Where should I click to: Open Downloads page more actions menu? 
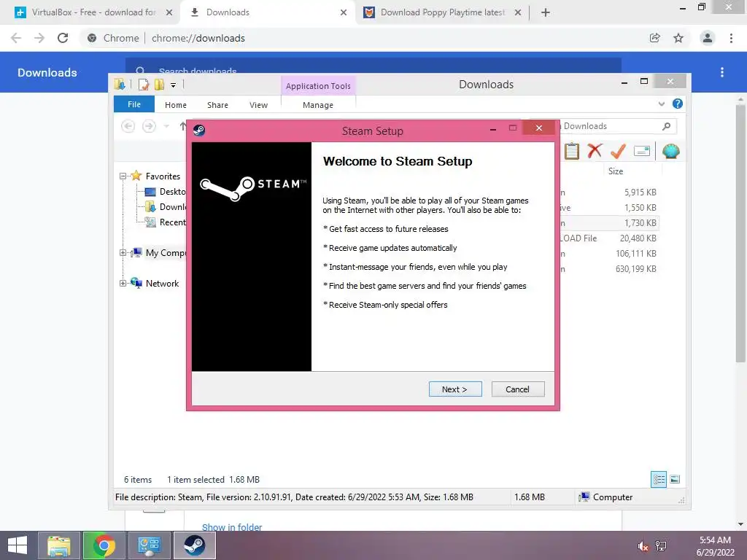point(722,72)
